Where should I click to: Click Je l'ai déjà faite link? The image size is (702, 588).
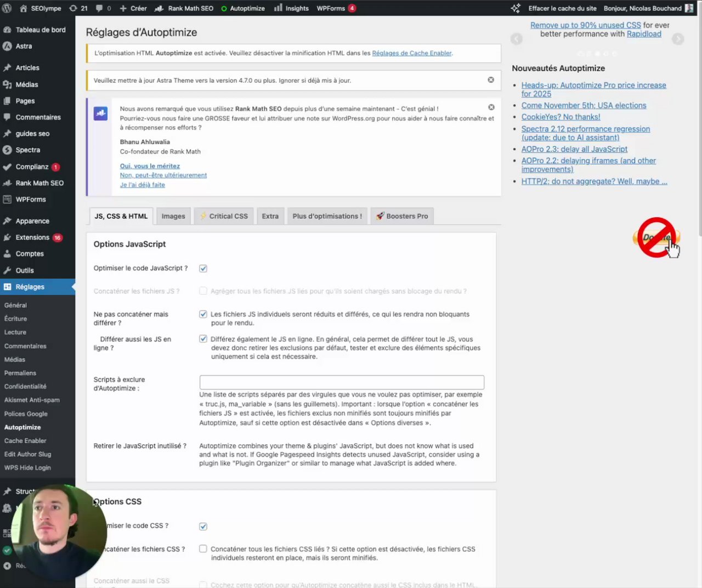coord(143,185)
